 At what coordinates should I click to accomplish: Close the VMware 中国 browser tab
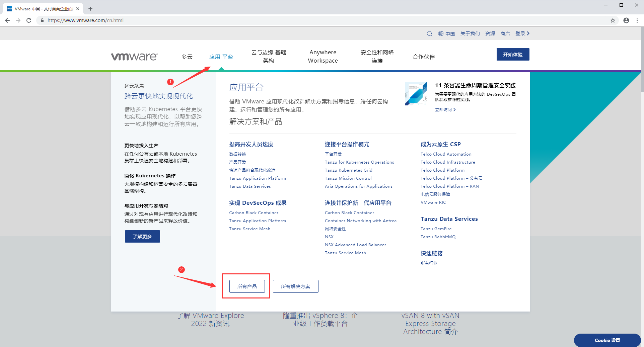pyautogui.click(x=78, y=9)
